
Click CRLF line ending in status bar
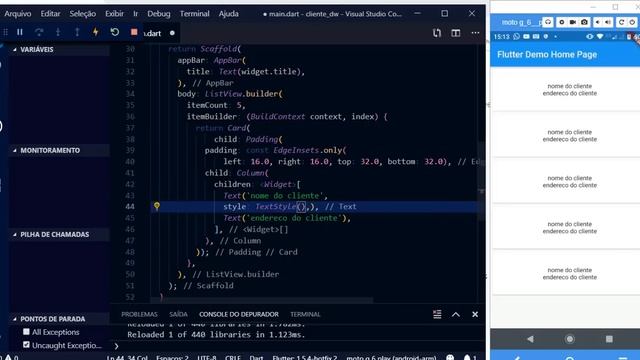(233, 358)
